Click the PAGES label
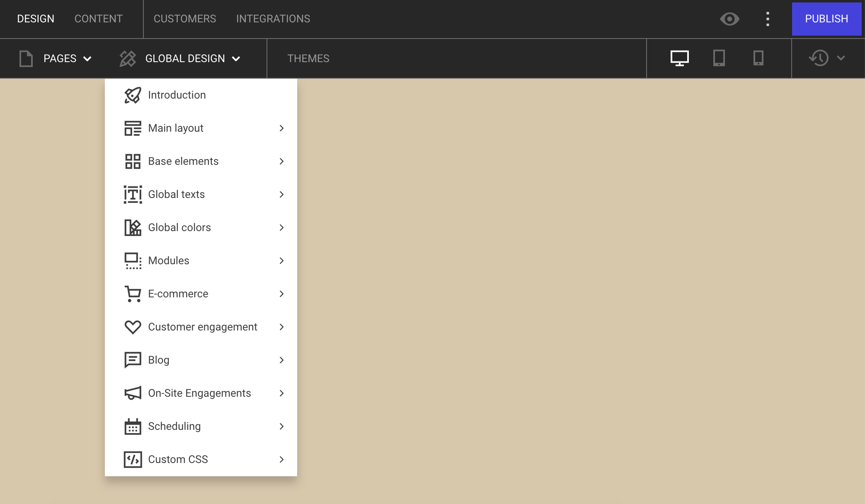Viewport: 865px width, 504px height. [x=60, y=59]
